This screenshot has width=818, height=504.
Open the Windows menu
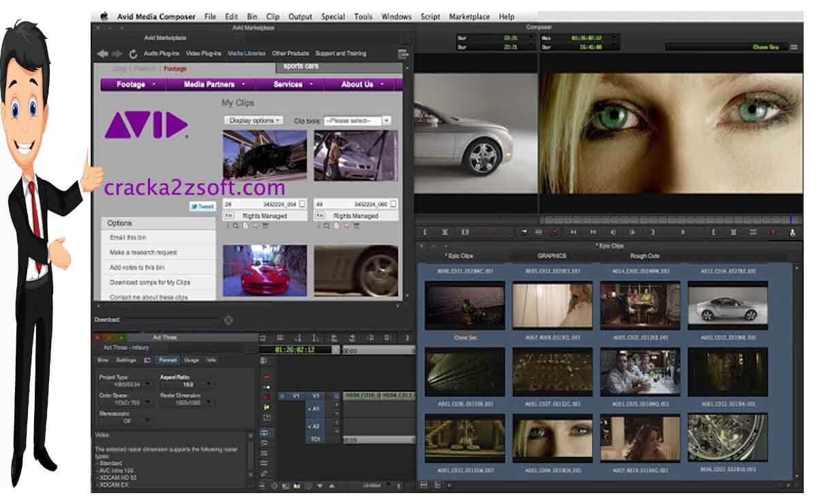click(x=396, y=16)
